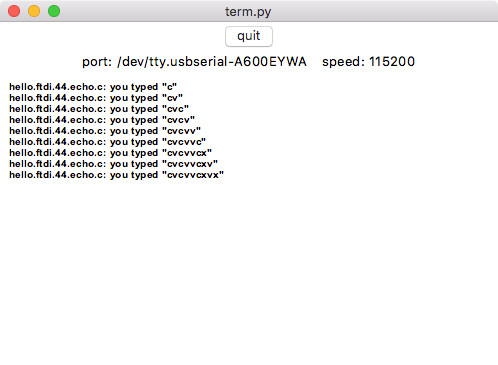Select the port /dev/tty.usbserial-A600EYWA label
Screen dimensions: 498x365
(x=194, y=62)
